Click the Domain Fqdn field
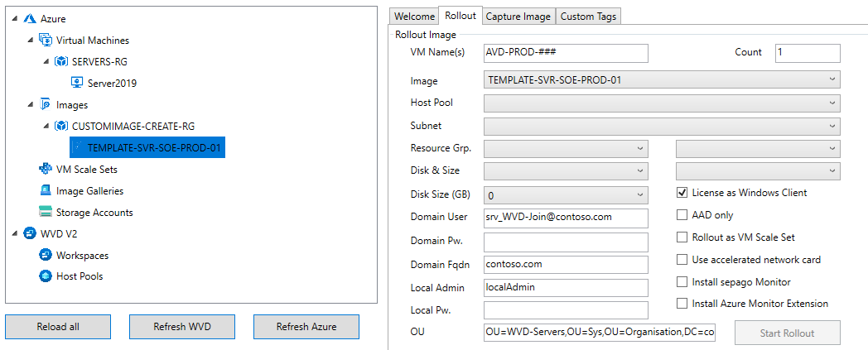 pyautogui.click(x=565, y=264)
